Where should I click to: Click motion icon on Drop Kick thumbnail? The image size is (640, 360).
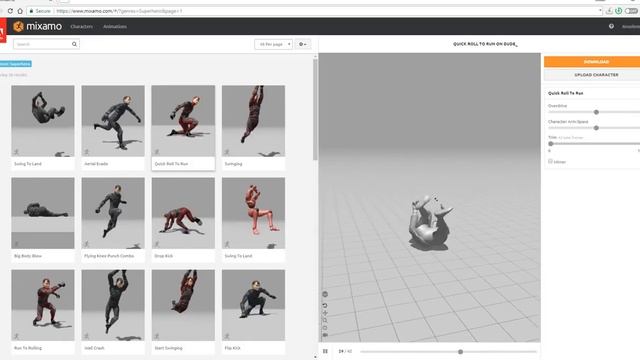click(x=157, y=244)
